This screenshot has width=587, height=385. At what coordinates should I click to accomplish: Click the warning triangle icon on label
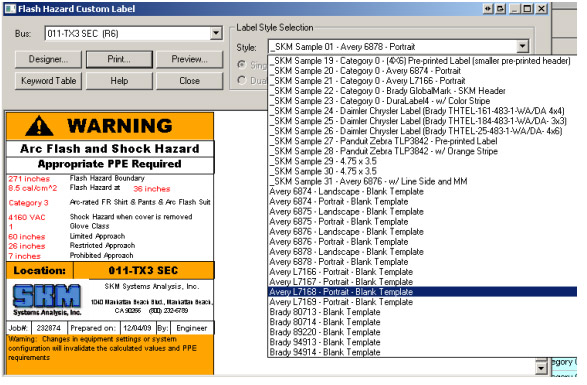pyautogui.click(x=39, y=126)
